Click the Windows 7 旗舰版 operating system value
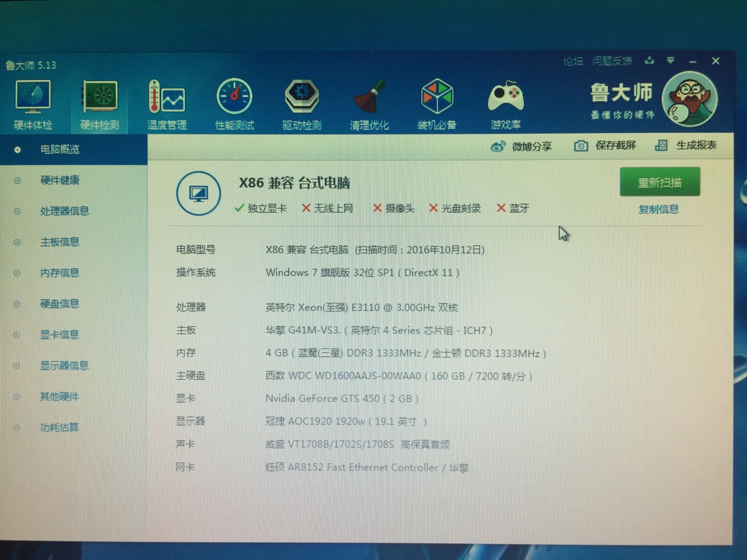 click(x=362, y=273)
